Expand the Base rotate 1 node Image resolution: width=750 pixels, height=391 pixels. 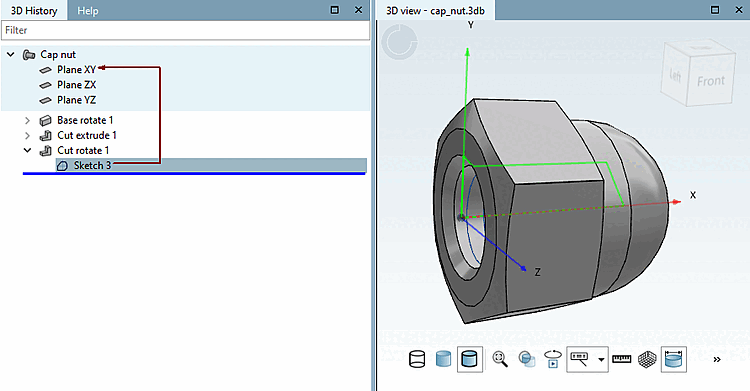pyautogui.click(x=27, y=120)
